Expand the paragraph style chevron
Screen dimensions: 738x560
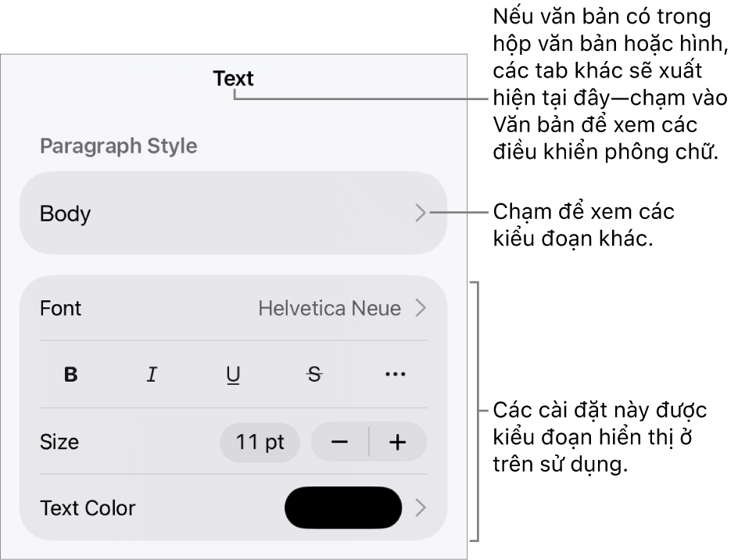pyautogui.click(x=421, y=213)
